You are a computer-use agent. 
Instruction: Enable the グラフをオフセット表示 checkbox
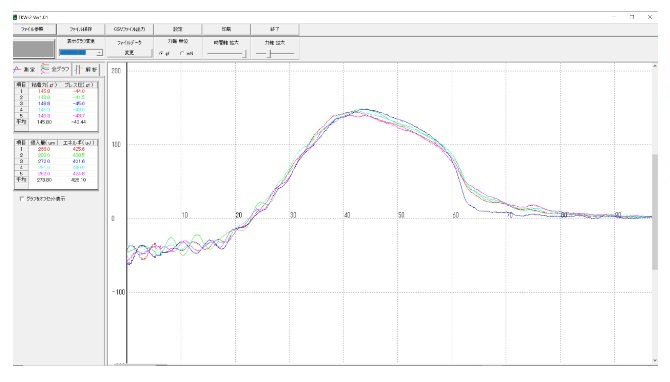point(22,199)
